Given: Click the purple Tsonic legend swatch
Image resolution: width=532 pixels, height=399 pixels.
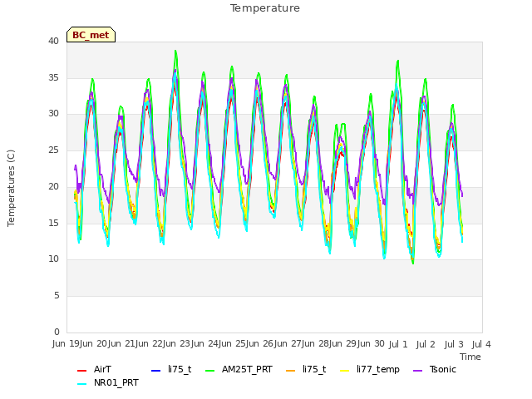Looking at the screenshot, I should [418, 370].
